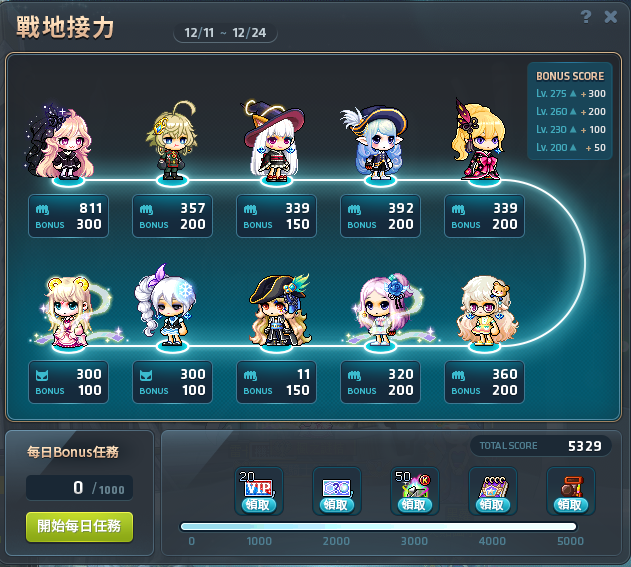Claim the VIP ticket reward at 1000
This screenshot has width=631, height=567.
pyautogui.click(x=258, y=505)
